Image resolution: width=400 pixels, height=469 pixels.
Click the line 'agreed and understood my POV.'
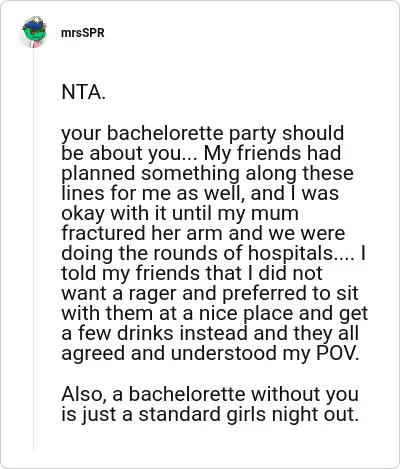210,354
